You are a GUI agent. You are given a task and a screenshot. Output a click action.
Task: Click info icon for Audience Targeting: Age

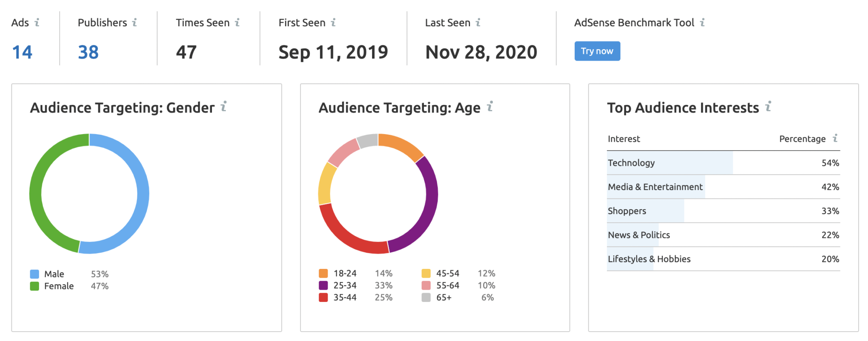coord(490,106)
